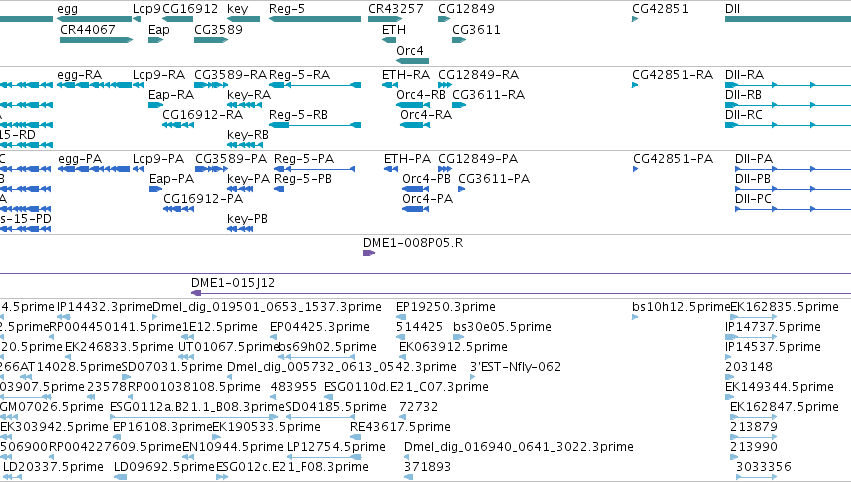Click the bs10h12.5prime label
This screenshot has height=482, width=851.
point(681,307)
